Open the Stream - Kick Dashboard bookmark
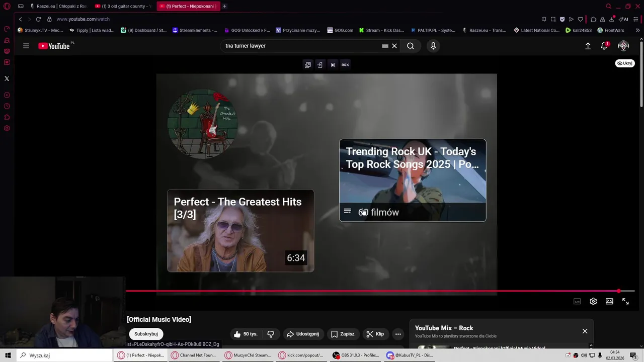 pyautogui.click(x=381, y=30)
